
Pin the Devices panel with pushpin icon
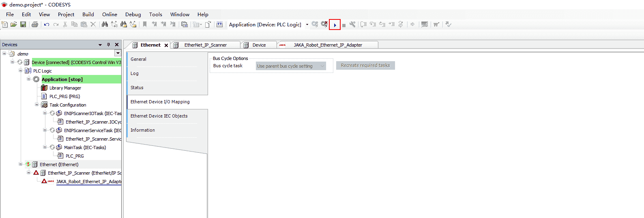click(108, 45)
